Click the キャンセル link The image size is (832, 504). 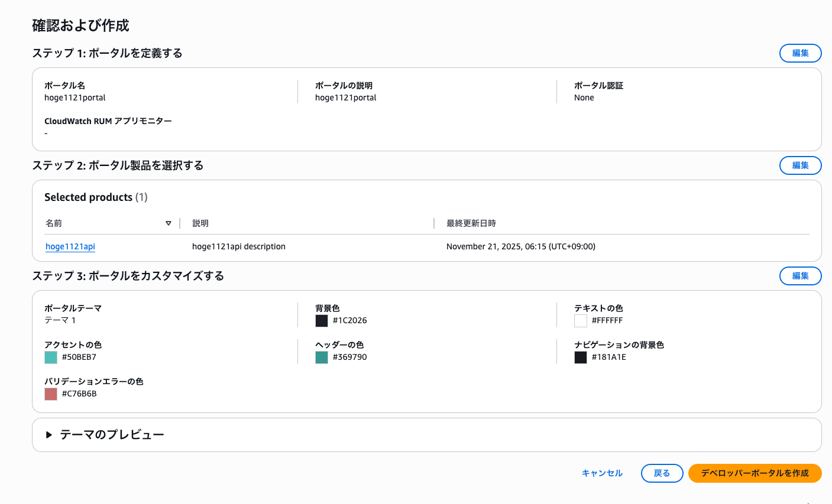click(x=602, y=473)
